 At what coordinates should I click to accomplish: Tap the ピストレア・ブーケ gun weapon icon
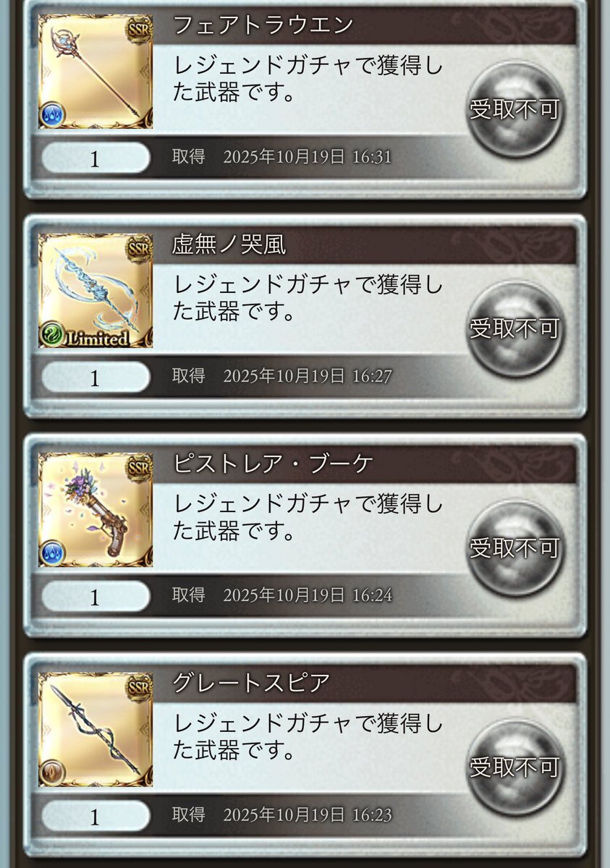(96, 510)
